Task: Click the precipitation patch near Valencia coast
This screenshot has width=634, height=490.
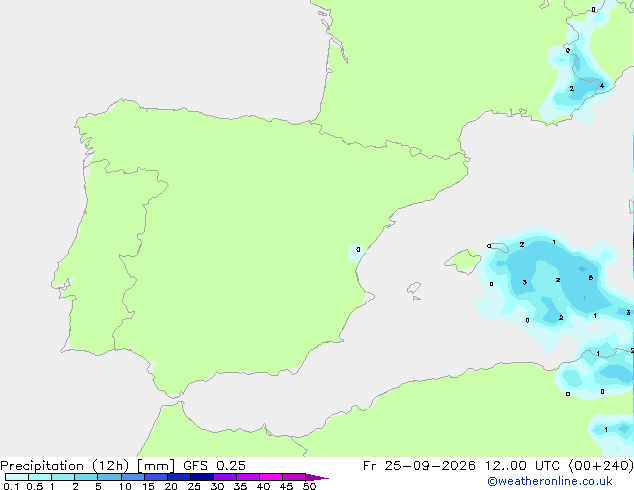Action: (356, 252)
